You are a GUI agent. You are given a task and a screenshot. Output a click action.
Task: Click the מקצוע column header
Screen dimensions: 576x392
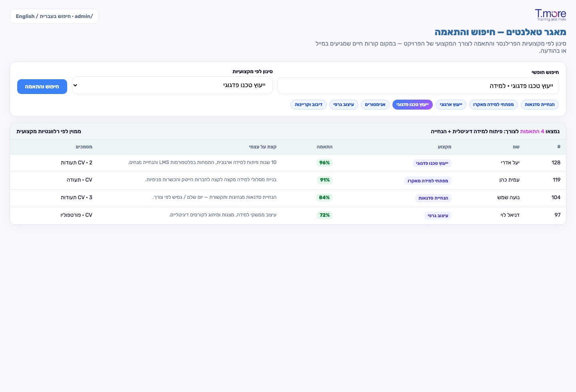pos(444,147)
